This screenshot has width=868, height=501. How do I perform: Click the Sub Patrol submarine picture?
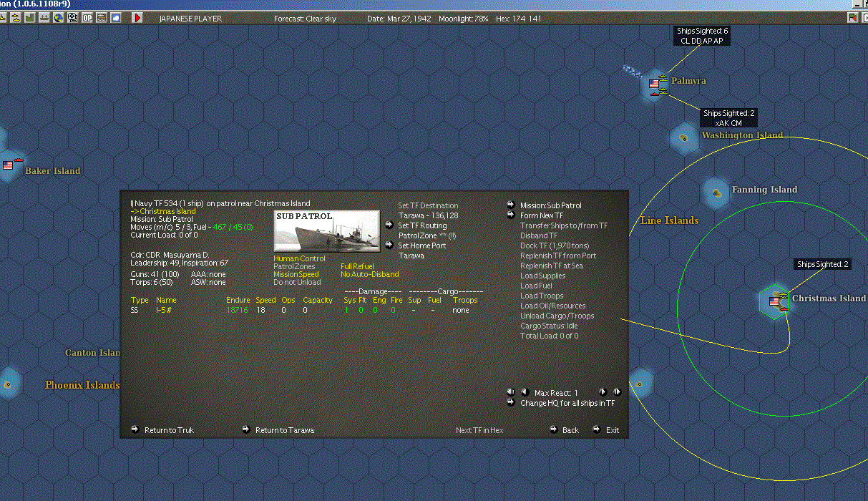tap(327, 230)
